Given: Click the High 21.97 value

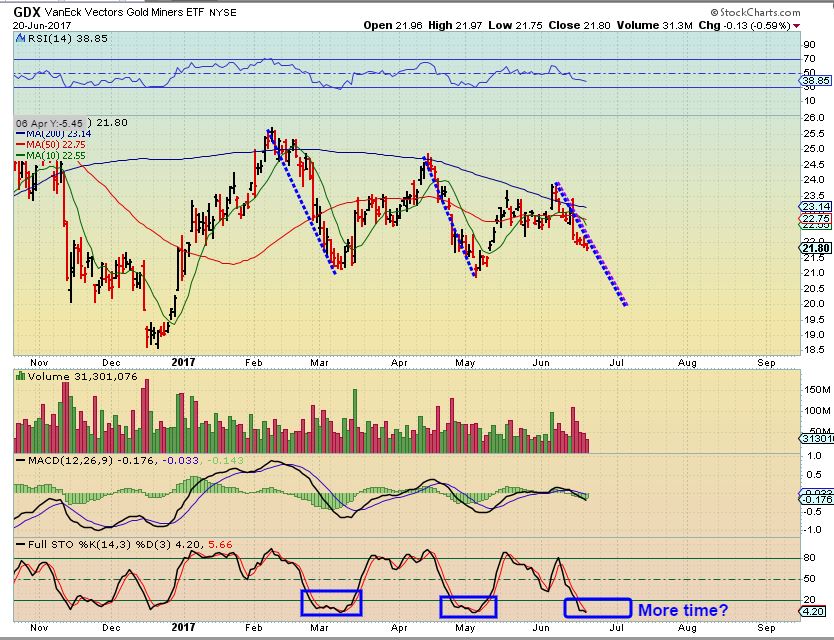Looking at the screenshot, I should [x=455, y=25].
